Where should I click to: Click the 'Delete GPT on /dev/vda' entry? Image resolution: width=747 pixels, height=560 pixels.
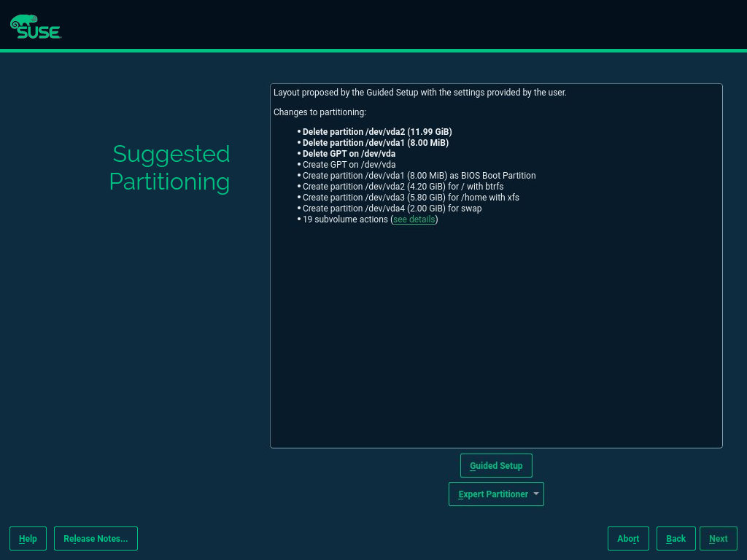click(x=349, y=154)
